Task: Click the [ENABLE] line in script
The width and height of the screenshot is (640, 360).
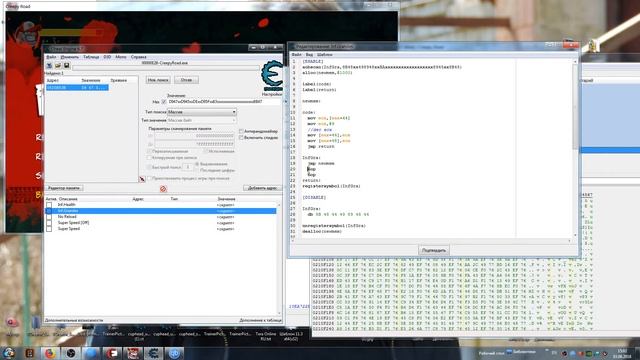Action: click(x=313, y=61)
